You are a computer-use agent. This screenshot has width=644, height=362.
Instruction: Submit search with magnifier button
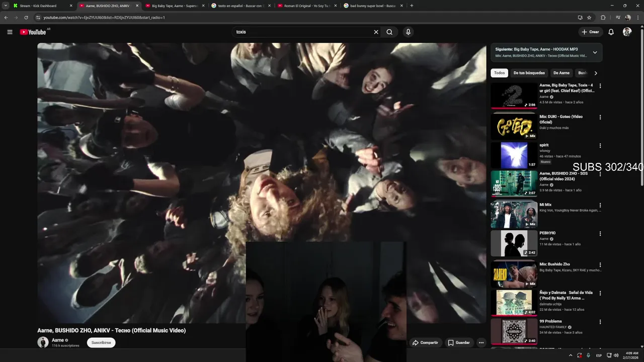coord(389,32)
